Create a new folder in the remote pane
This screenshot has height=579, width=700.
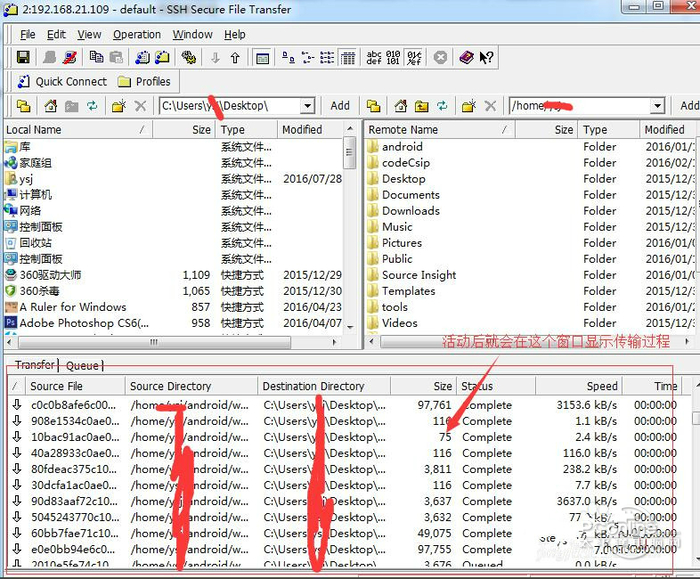click(x=466, y=106)
